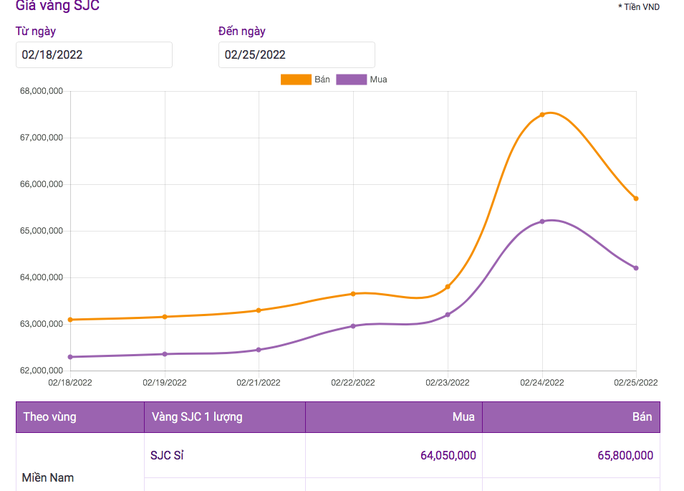This screenshot has width=684, height=491.
Task: Click the 'Vàng SJC 1 lượng' column header
Action: tap(197, 417)
